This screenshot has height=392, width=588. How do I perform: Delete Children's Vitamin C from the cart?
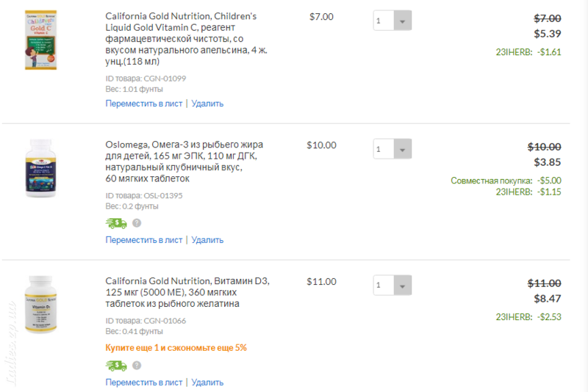pyautogui.click(x=207, y=104)
